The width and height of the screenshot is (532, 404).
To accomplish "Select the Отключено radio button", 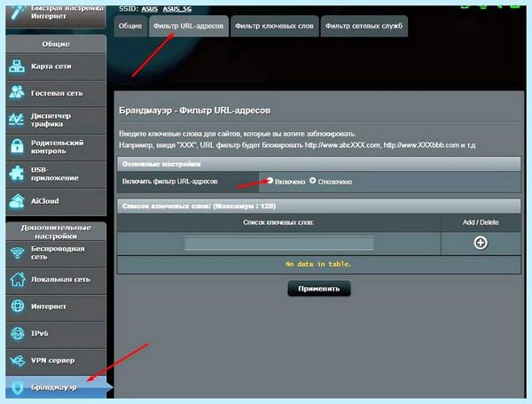I will [x=313, y=181].
